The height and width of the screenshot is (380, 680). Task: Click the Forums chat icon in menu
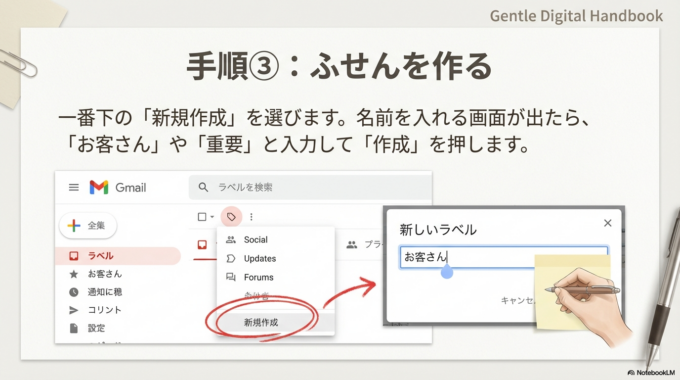231,277
